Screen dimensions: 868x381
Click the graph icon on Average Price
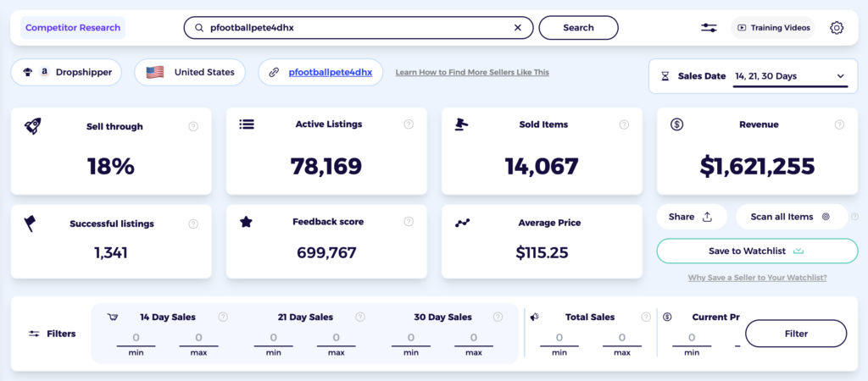pos(462,223)
